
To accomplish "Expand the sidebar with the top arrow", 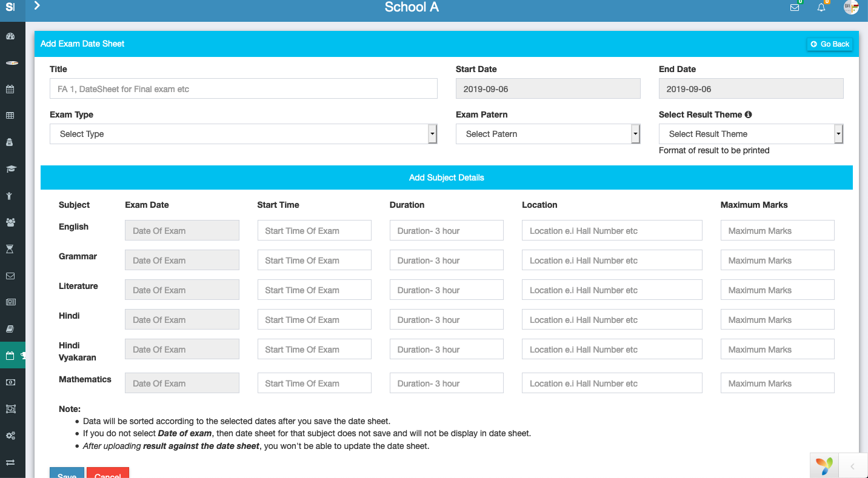I will click(37, 6).
